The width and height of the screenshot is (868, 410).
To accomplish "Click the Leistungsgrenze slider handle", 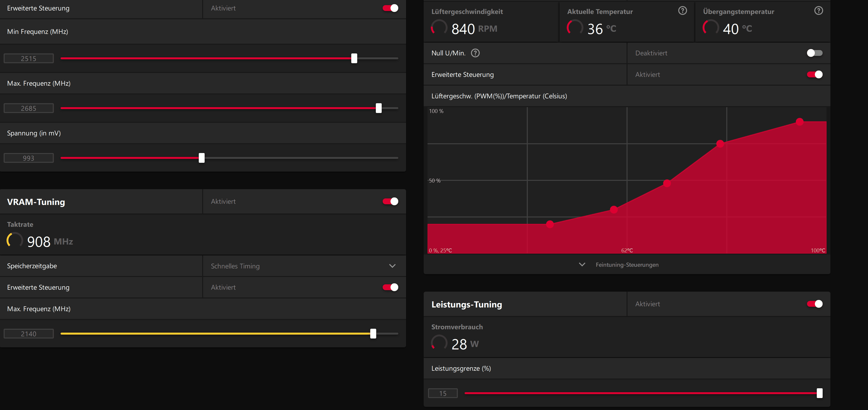I will tap(819, 393).
